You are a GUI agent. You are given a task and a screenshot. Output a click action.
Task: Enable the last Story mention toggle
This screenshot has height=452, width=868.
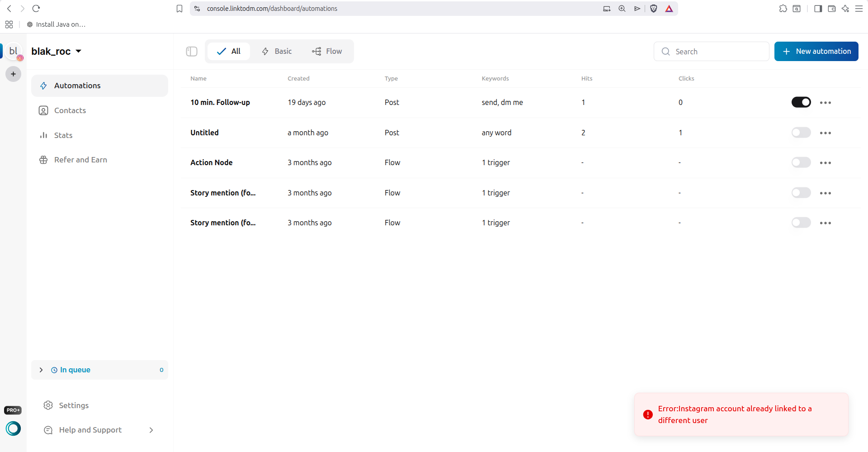pos(801,223)
